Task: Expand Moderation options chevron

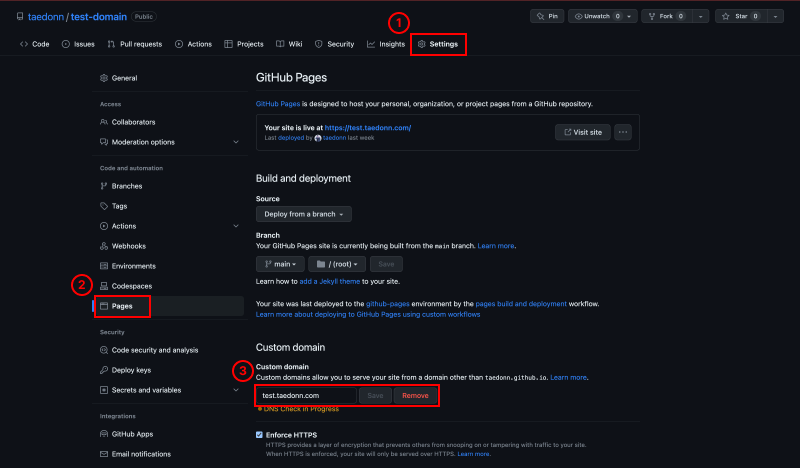Action: point(236,142)
